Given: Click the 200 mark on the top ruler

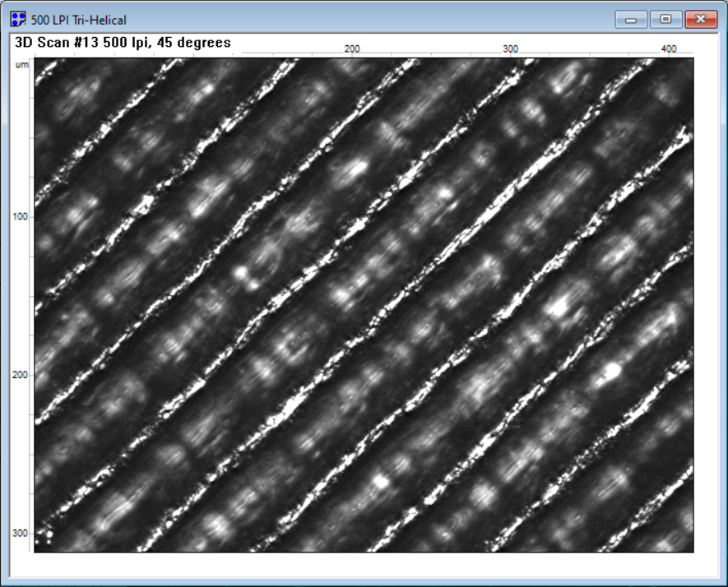Looking at the screenshot, I should [352, 49].
